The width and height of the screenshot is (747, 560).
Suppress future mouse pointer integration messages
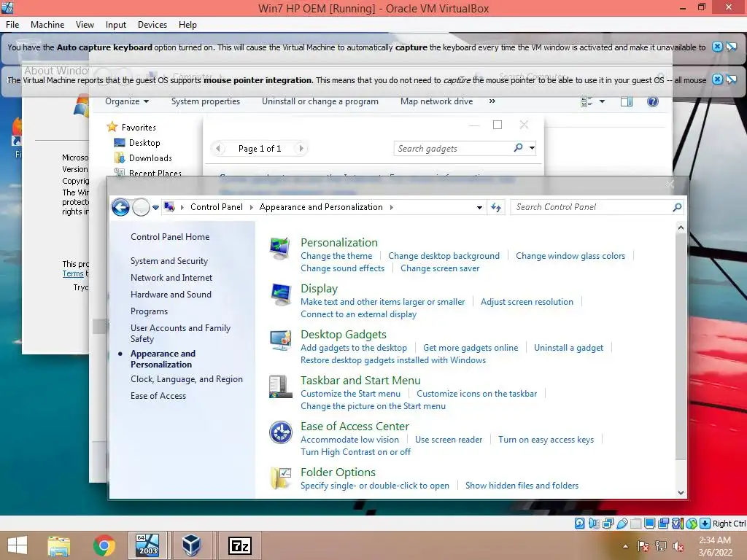[731, 79]
